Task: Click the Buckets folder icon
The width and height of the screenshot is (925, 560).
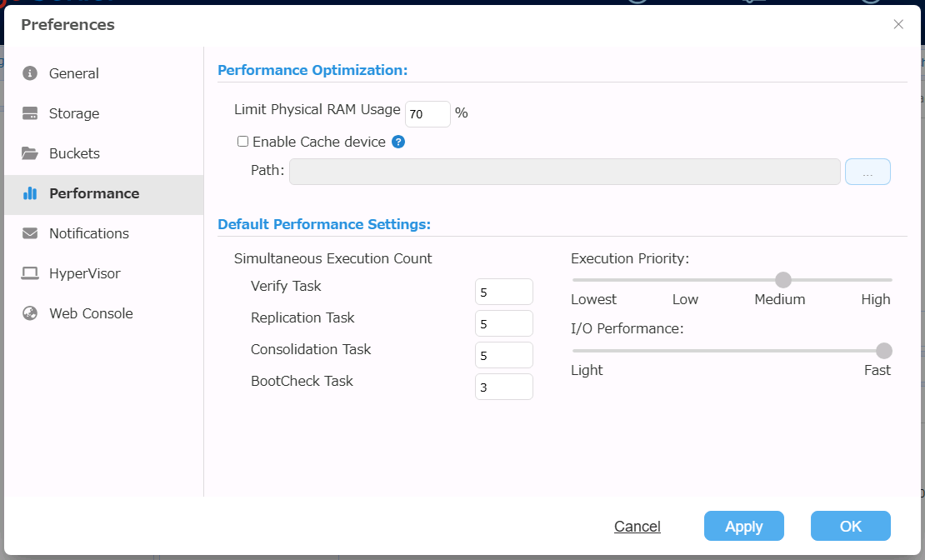Action: pyautogui.click(x=30, y=153)
